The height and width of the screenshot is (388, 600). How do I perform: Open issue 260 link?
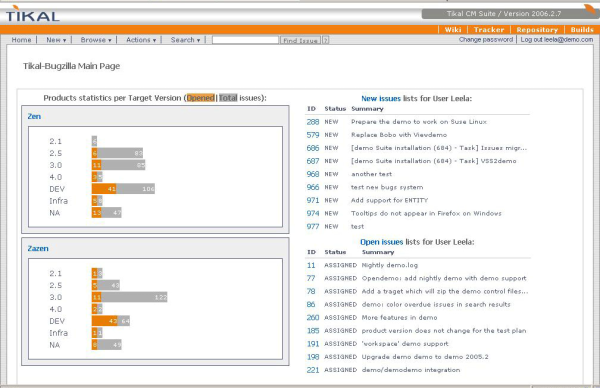coord(313,318)
